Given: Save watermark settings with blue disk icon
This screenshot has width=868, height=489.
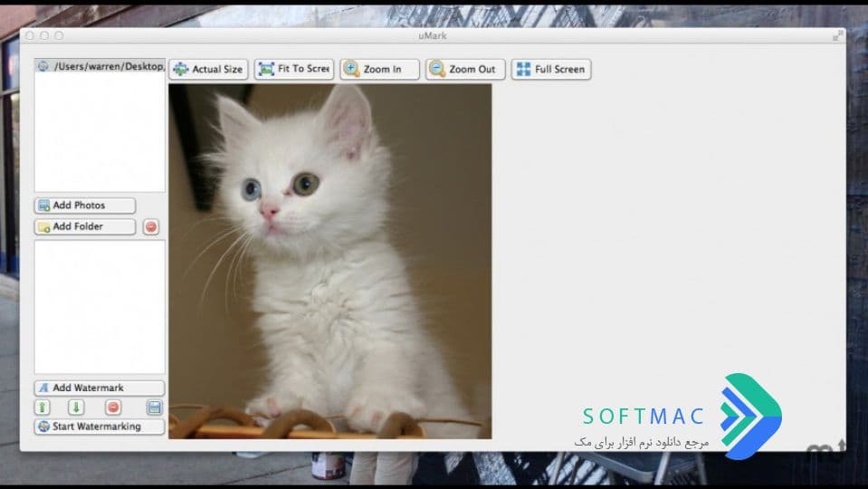Looking at the screenshot, I should pyautogui.click(x=155, y=407).
